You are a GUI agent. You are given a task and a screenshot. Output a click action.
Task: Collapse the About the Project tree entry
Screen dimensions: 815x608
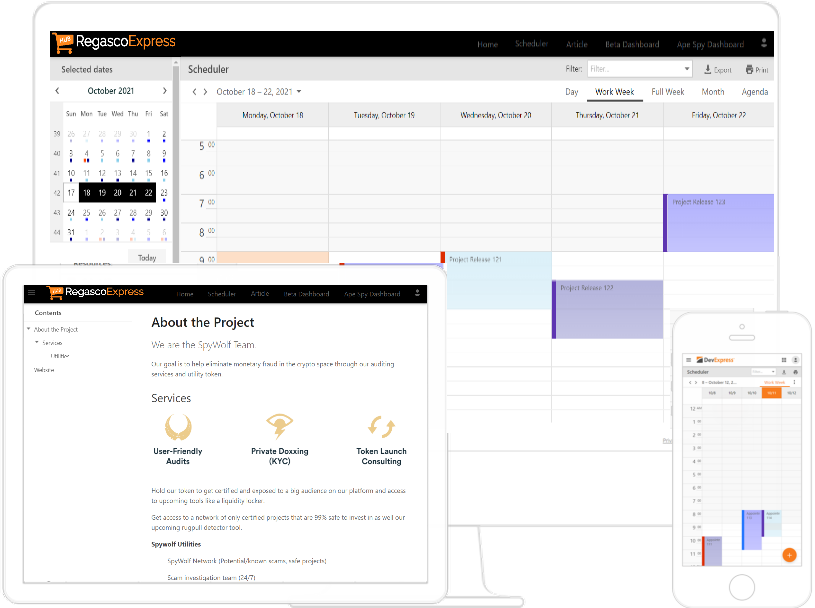tap(28, 329)
